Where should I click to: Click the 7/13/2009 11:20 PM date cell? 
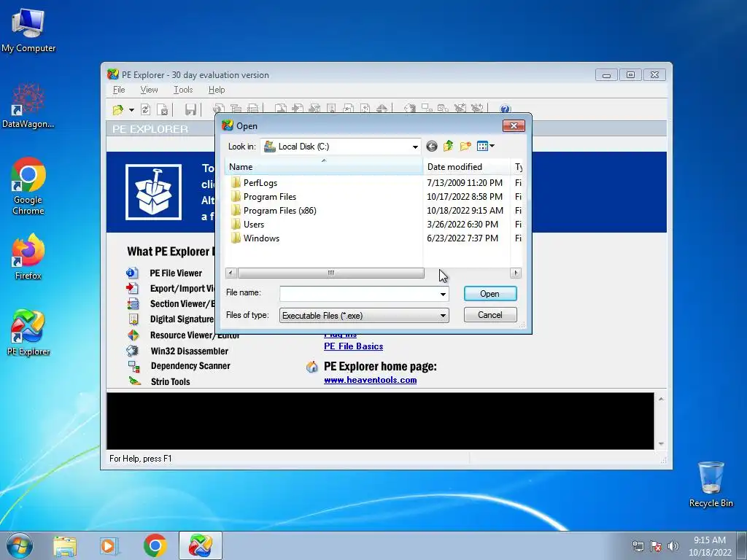tap(465, 183)
